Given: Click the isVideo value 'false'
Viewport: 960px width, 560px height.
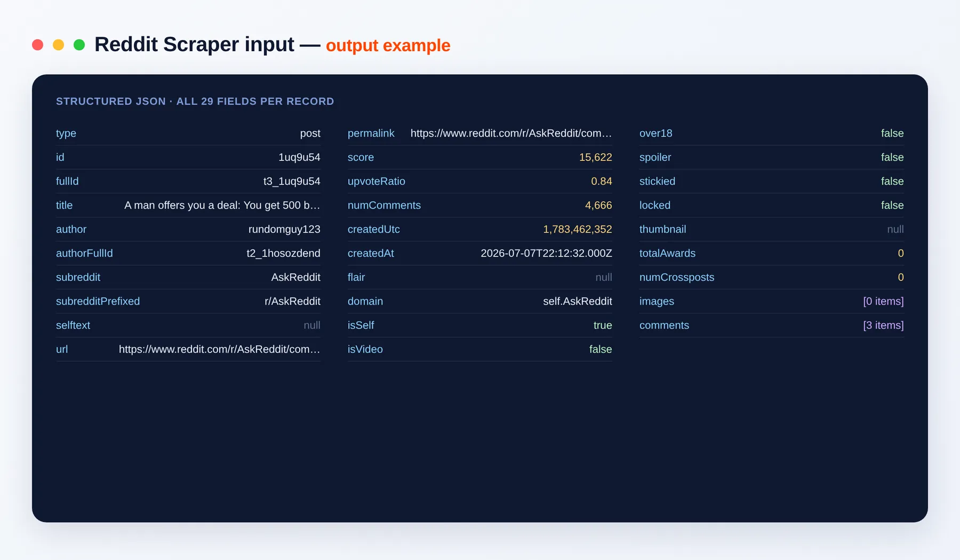Looking at the screenshot, I should (601, 349).
